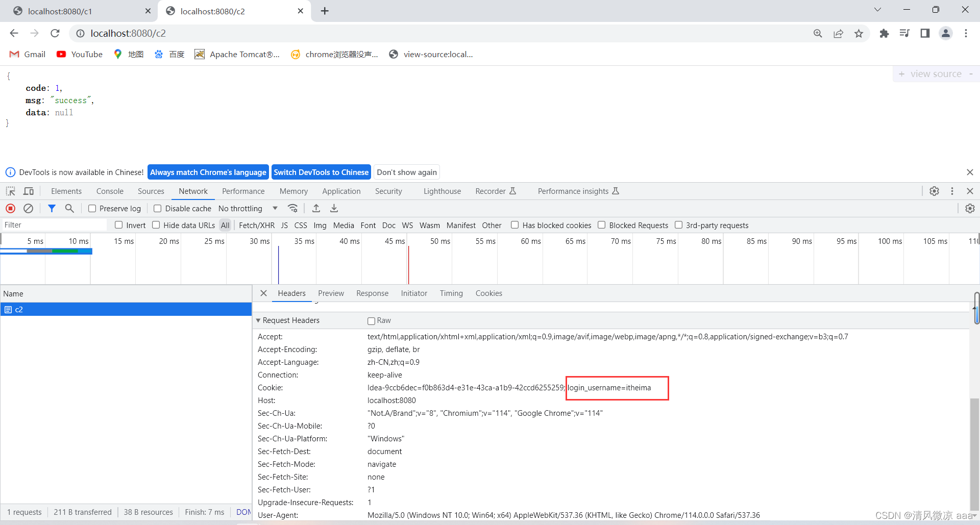
Task: Go back with the browser back arrow
Action: tap(14, 33)
